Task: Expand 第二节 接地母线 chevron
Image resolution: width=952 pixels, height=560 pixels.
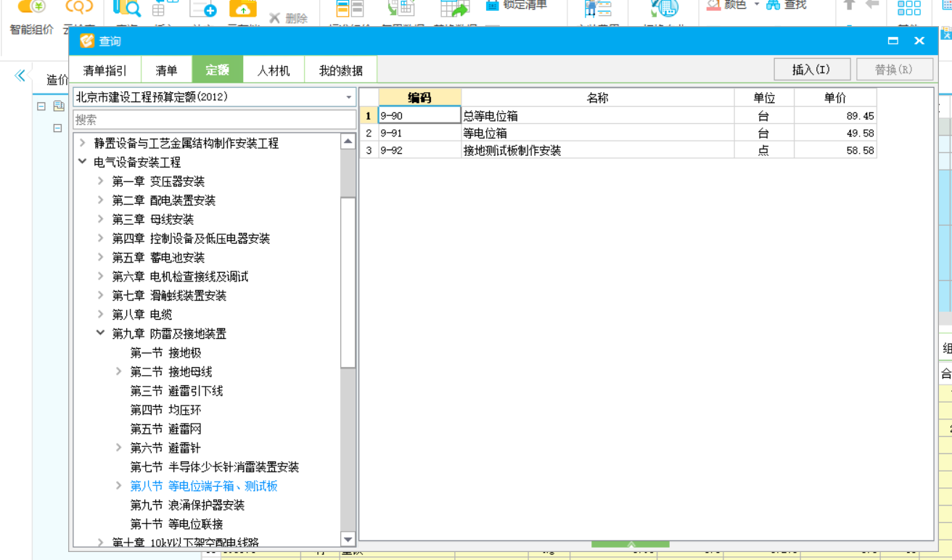Action: tap(118, 371)
